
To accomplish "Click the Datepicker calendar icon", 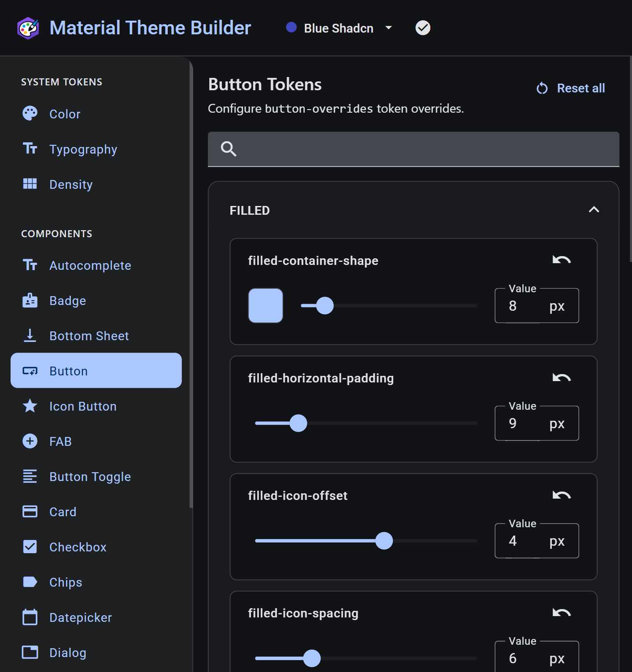I will tap(30, 617).
